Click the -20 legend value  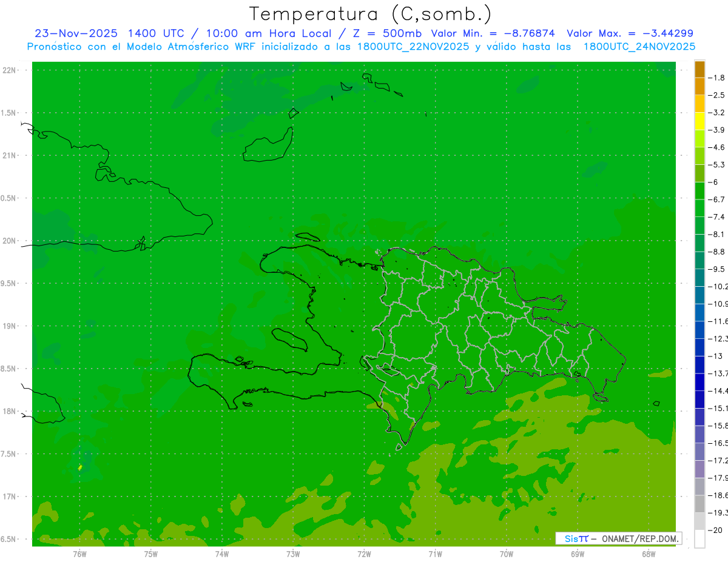[716, 530]
